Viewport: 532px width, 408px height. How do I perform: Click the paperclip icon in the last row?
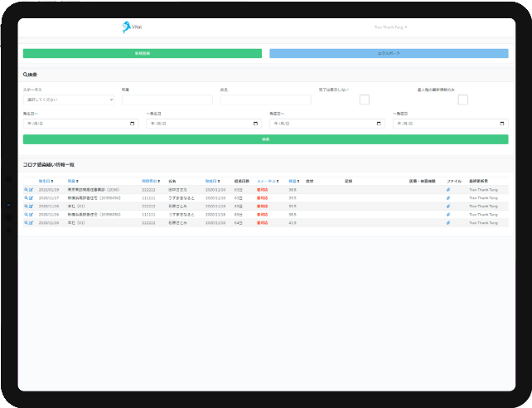point(448,223)
